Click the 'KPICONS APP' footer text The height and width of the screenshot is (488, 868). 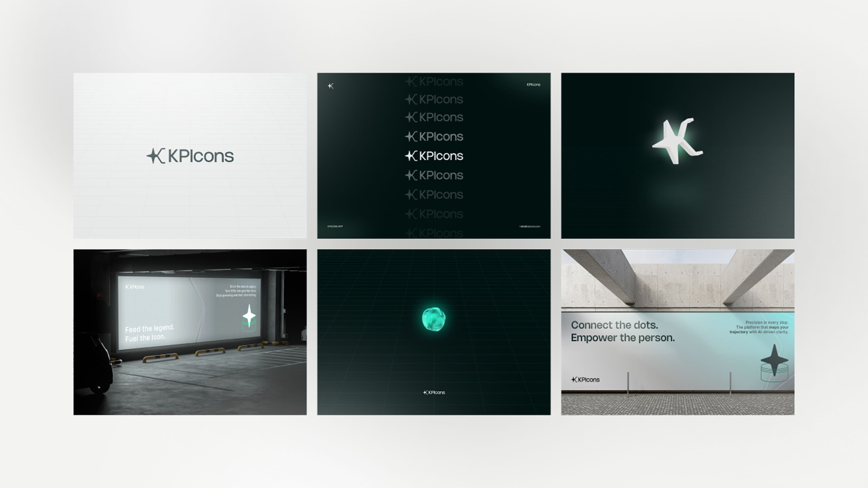coord(335,226)
